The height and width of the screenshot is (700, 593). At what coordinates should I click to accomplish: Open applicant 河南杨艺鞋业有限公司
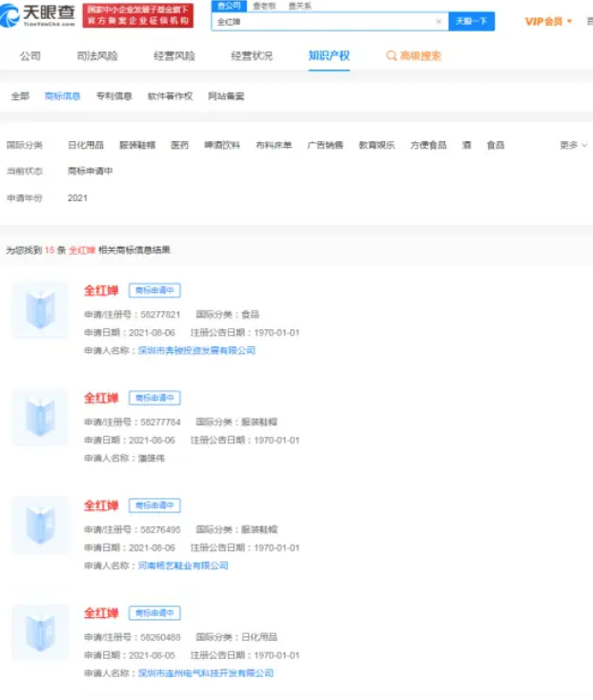pyautogui.click(x=183, y=566)
